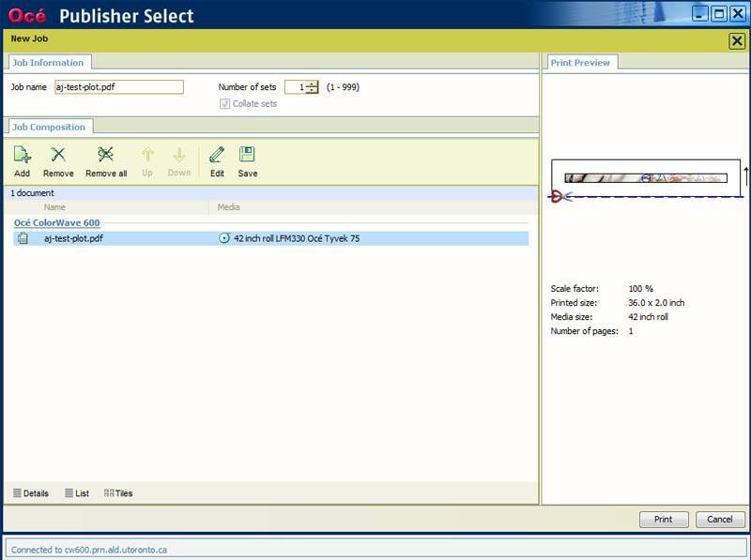Click the document icon beside aj-test-plot.pdf

[23, 238]
